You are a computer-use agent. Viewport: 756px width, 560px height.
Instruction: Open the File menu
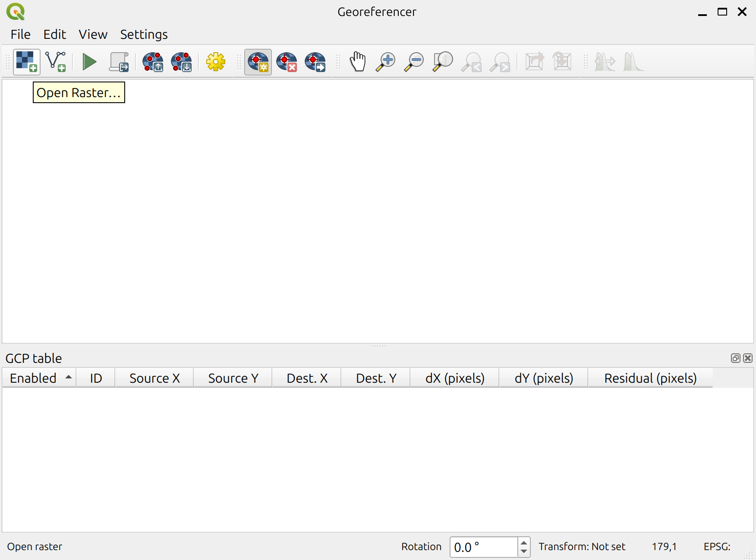[20, 35]
